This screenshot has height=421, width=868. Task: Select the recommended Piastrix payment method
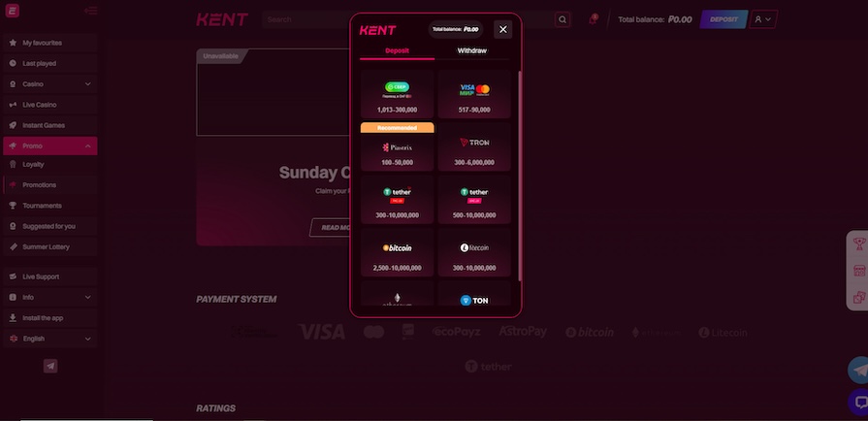click(397, 147)
